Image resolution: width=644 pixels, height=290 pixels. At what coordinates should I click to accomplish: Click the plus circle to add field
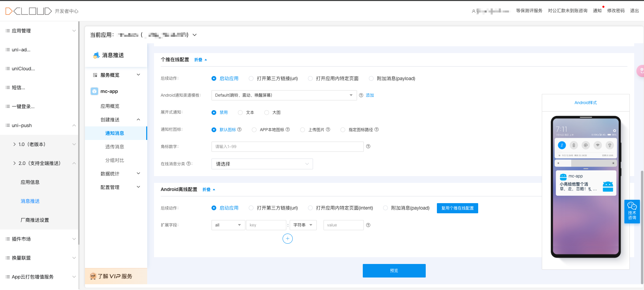(x=288, y=239)
